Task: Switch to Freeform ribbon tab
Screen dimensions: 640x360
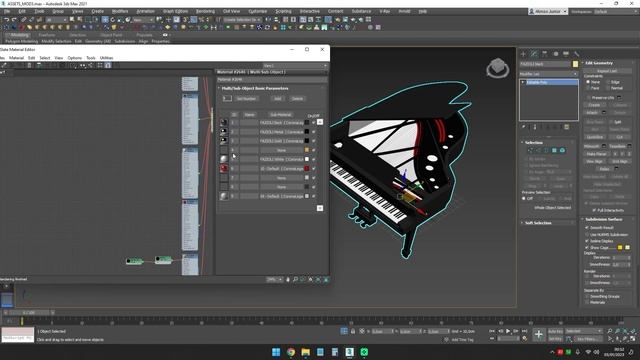Action: (47, 35)
